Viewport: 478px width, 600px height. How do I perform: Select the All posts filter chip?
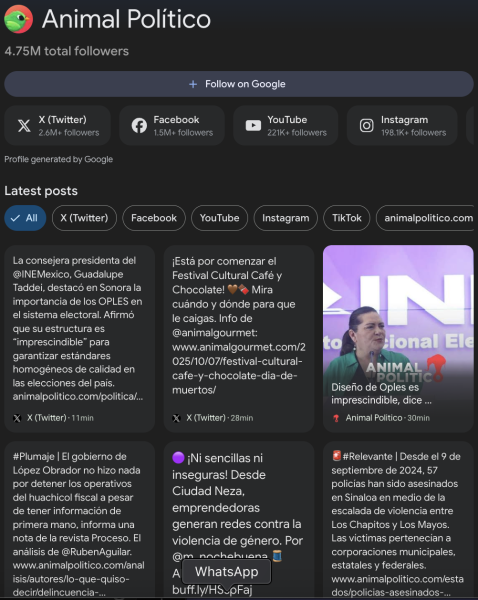point(25,218)
